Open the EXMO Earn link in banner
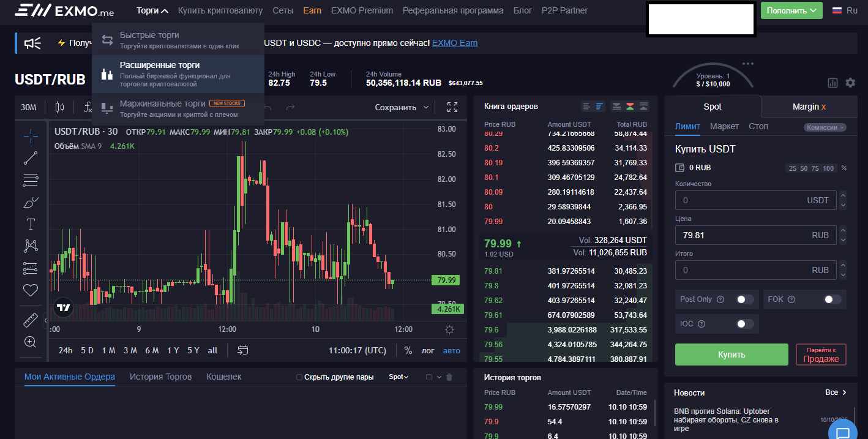Image resolution: width=868 pixels, height=439 pixels. tap(455, 43)
